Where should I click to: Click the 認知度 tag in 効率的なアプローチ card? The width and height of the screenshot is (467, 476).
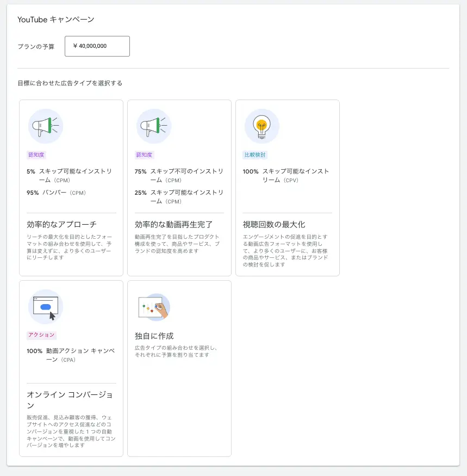pyautogui.click(x=36, y=155)
